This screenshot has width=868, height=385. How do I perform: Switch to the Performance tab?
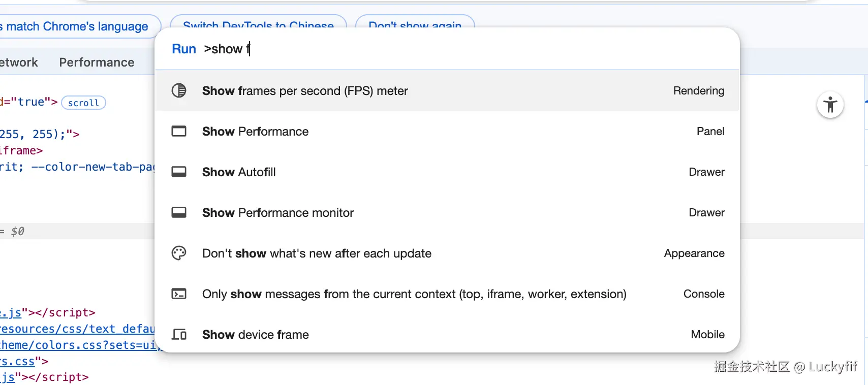(97, 62)
